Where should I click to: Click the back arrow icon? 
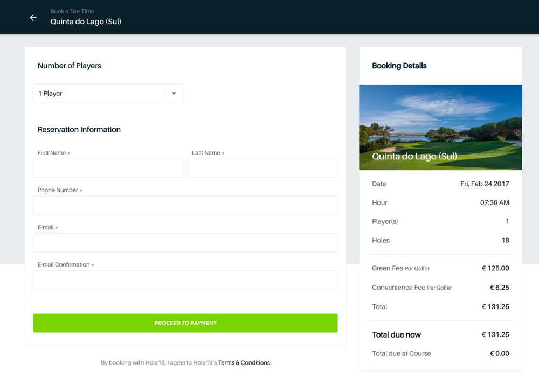click(x=33, y=18)
